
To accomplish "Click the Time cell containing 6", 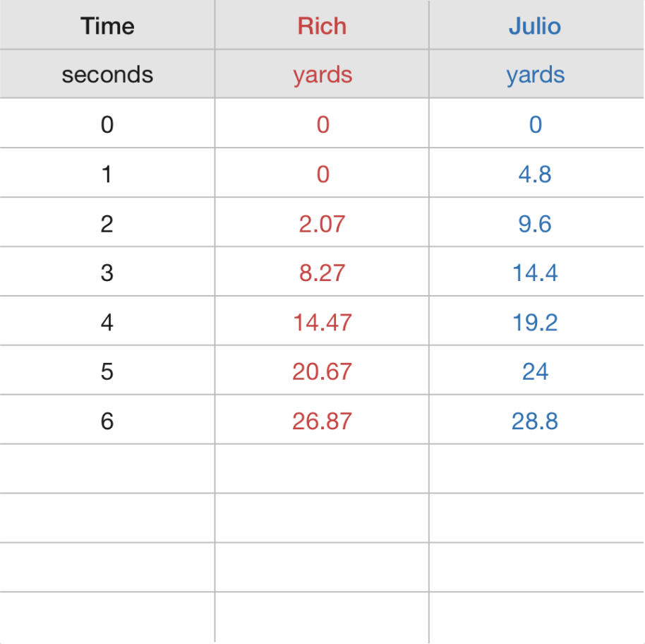I will coord(107,421).
